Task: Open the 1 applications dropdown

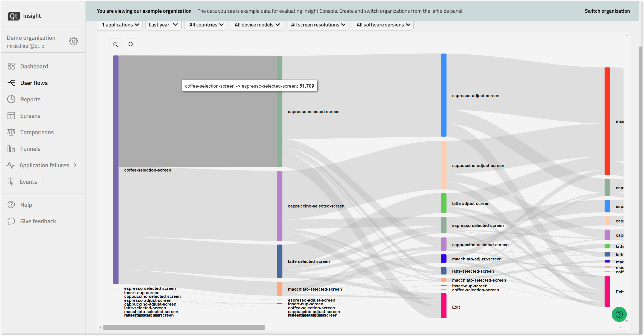Action: (120, 25)
